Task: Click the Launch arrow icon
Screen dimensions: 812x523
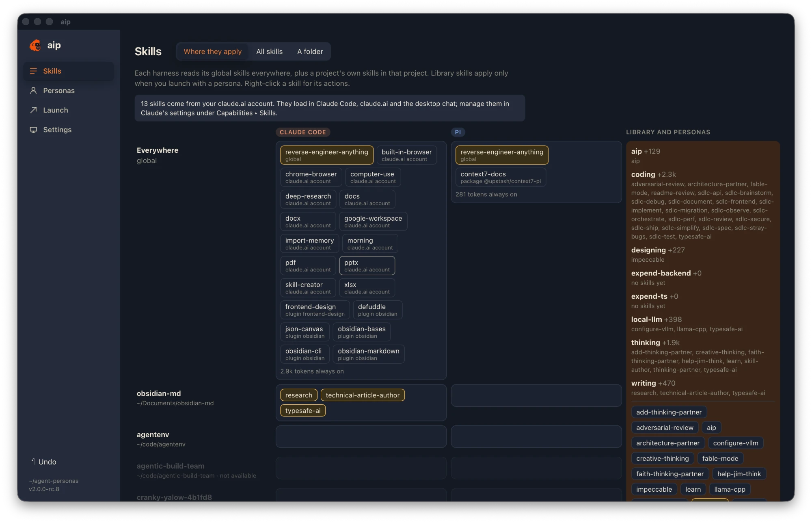Action: point(33,110)
